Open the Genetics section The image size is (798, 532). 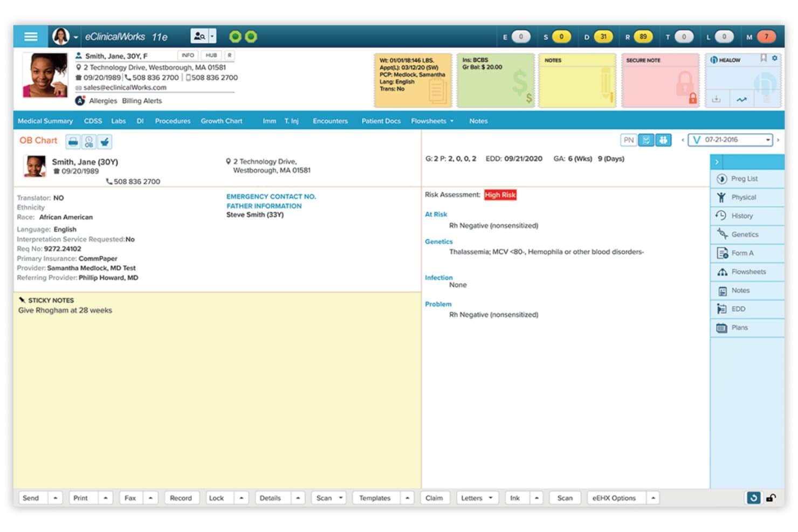(747, 234)
